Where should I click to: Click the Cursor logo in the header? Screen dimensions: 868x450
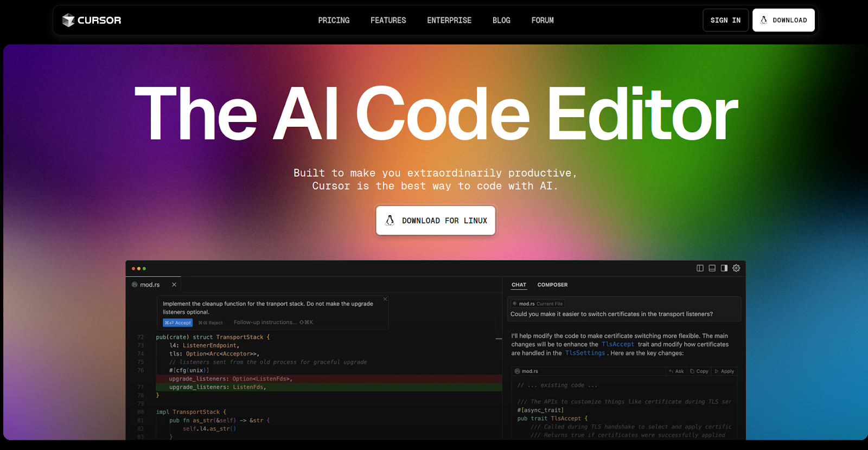coord(91,20)
